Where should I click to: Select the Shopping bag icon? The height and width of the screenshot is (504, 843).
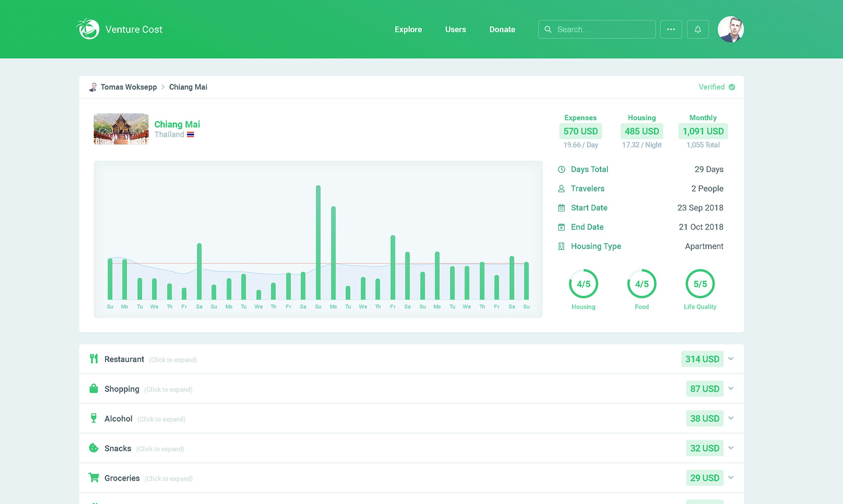click(x=94, y=389)
